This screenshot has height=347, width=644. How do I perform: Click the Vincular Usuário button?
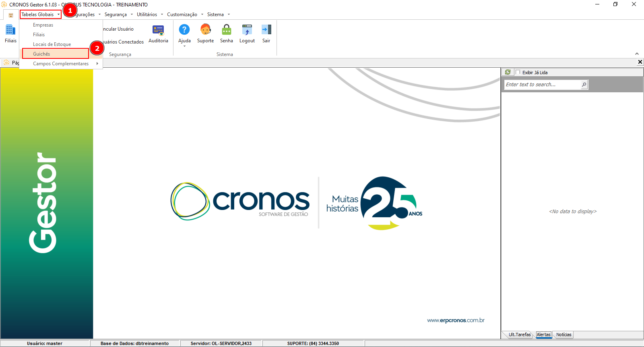coord(118,29)
